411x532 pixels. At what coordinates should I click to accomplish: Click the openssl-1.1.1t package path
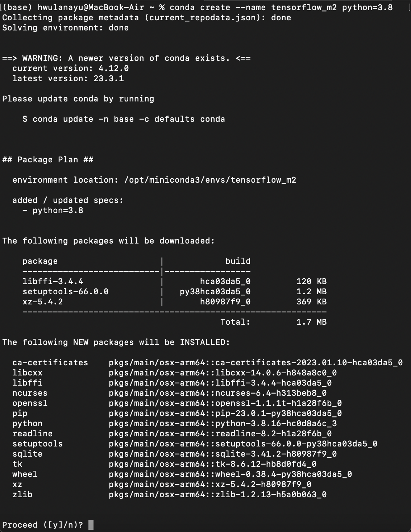pyautogui.click(x=225, y=403)
